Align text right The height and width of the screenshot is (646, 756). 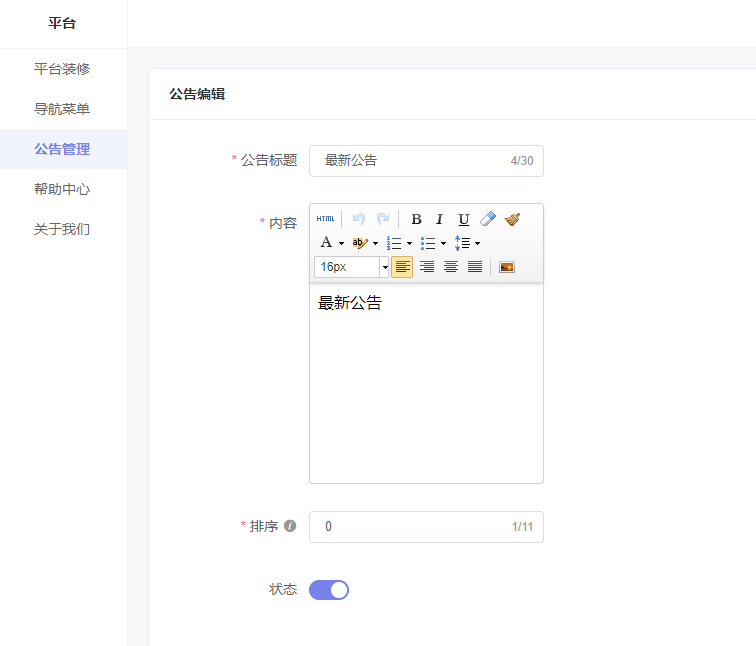(x=427, y=267)
